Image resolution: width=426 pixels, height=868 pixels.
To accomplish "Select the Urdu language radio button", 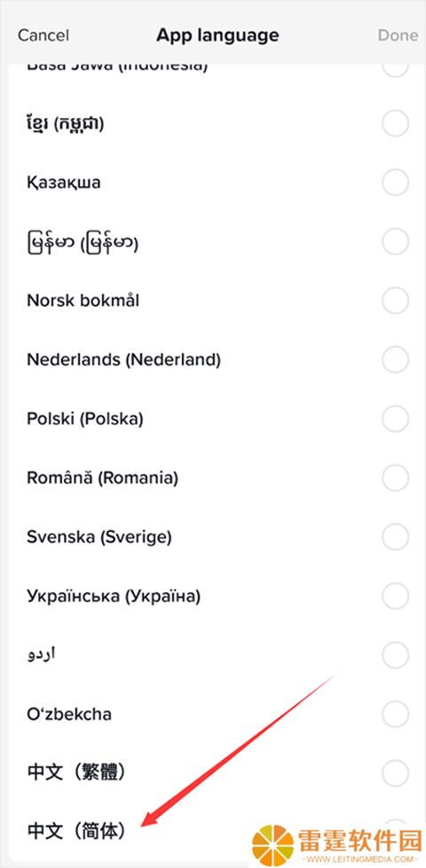I will pyautogui.click(x=396, y=655).
